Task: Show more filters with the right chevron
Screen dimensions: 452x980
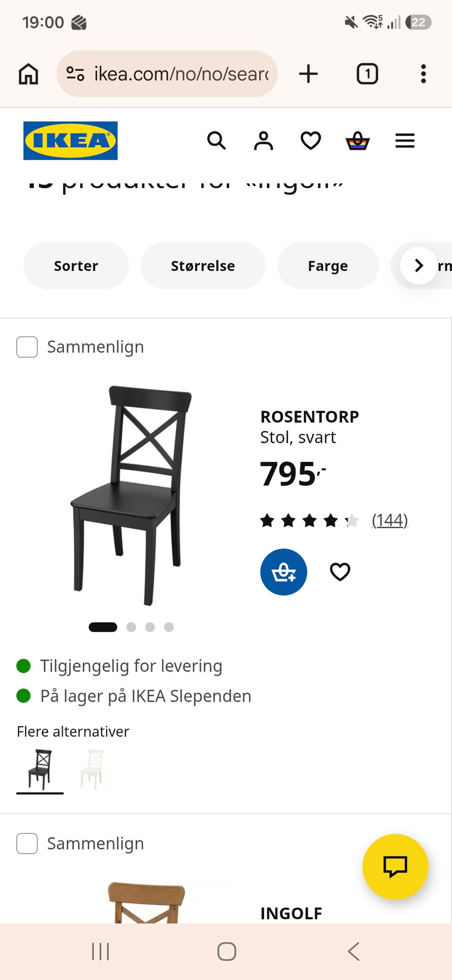Action: pyautogui.click(x=419, y=265)
